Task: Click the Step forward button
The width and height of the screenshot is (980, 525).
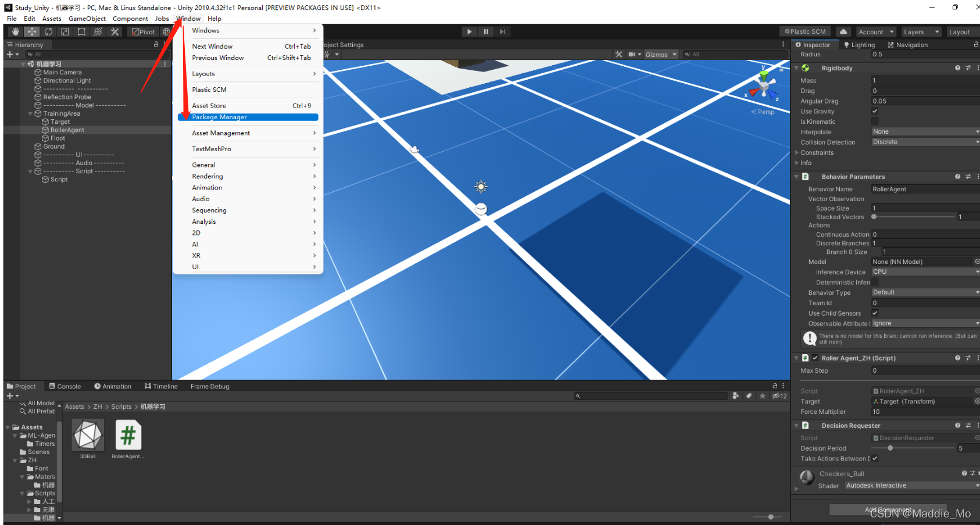Action: (503, 31)
